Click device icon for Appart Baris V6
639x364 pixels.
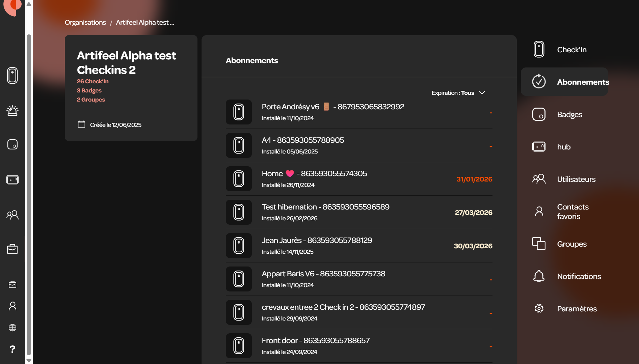tap(239, 279)
